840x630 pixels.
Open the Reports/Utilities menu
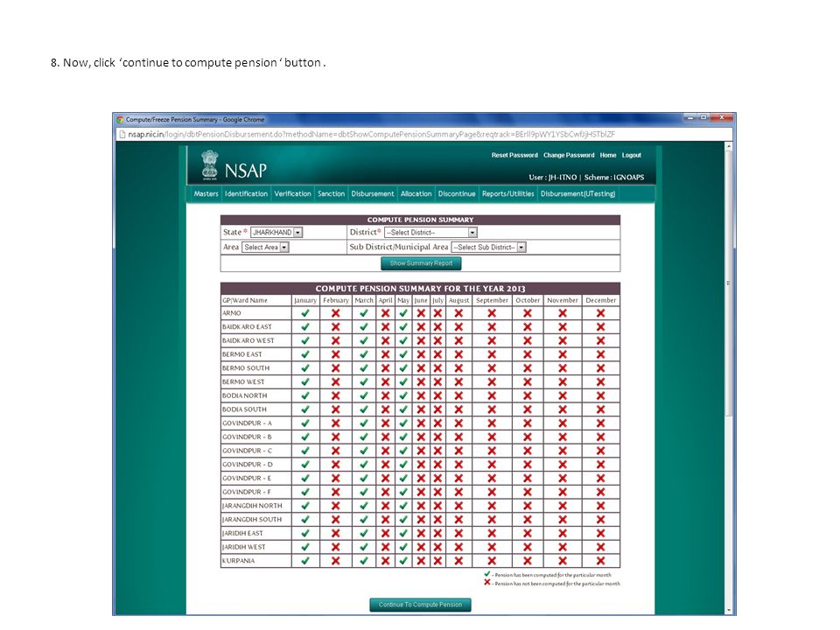pyautogui.click(x=507, y=194)
